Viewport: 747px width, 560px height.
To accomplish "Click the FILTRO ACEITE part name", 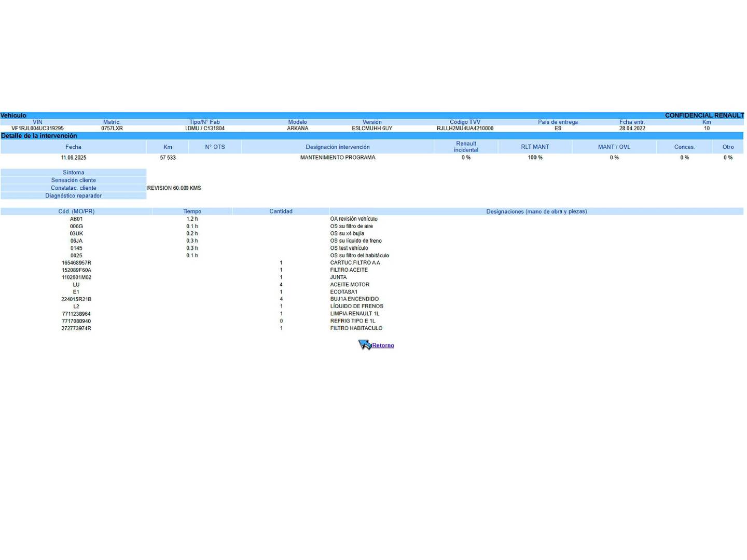I will pyautogui.click(x=349, y=270).
